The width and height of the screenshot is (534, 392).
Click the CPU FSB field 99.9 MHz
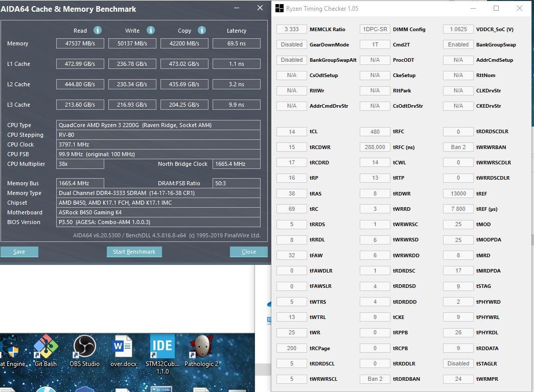[158, 154]
